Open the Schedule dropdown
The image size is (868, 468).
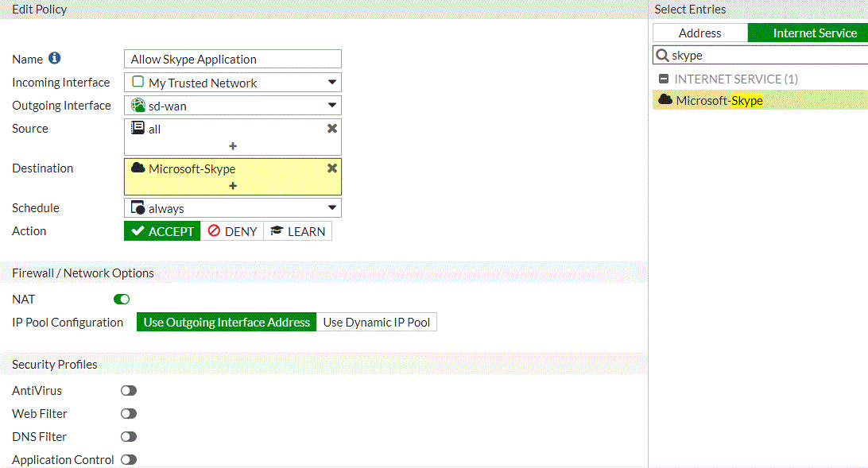332,208
